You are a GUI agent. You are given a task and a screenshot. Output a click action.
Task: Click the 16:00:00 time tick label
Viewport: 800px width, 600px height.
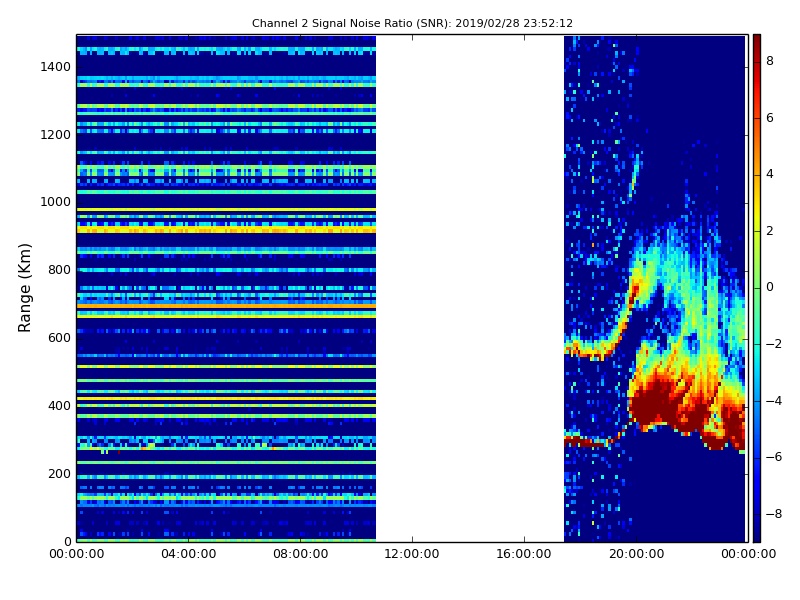coord(524,554)
